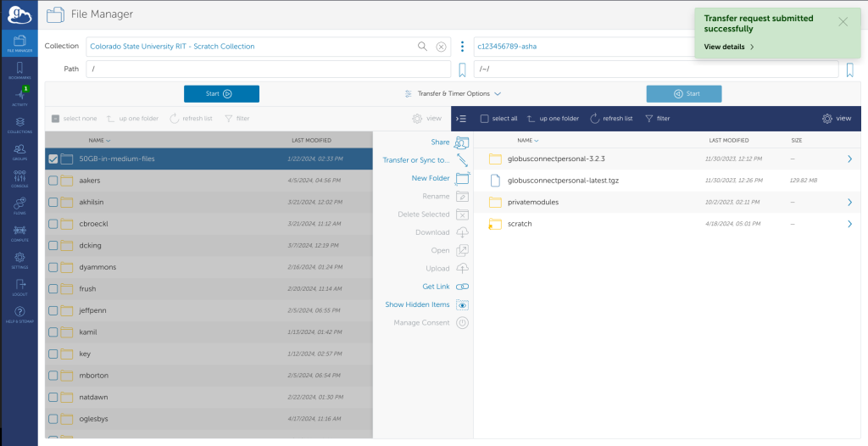Screen dimensions: 868x446
Task: Expand the globusconnectpersonal-3.2.3 folder chevron
Action: [849, 159]
